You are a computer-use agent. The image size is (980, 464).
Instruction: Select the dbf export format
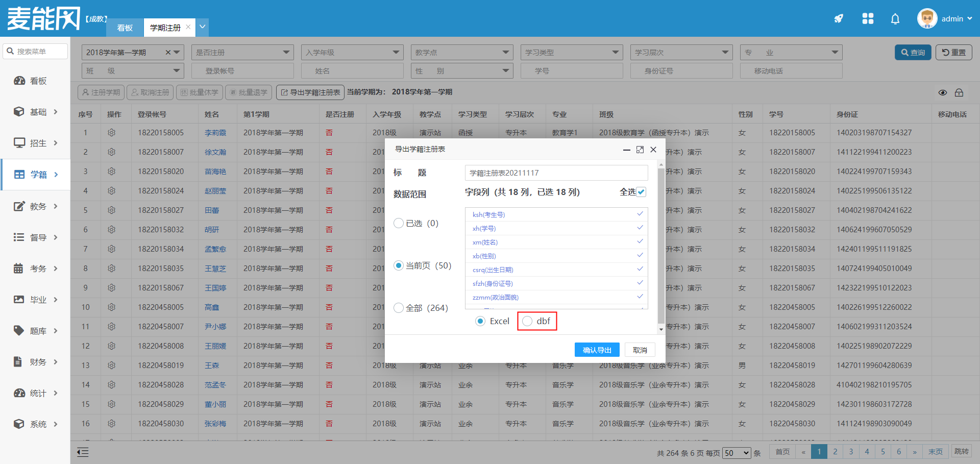(527, 321)
